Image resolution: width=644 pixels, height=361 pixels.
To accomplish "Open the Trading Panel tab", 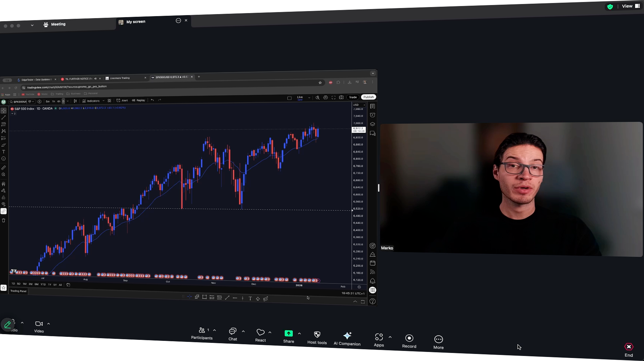I will (x=18, y=291).
